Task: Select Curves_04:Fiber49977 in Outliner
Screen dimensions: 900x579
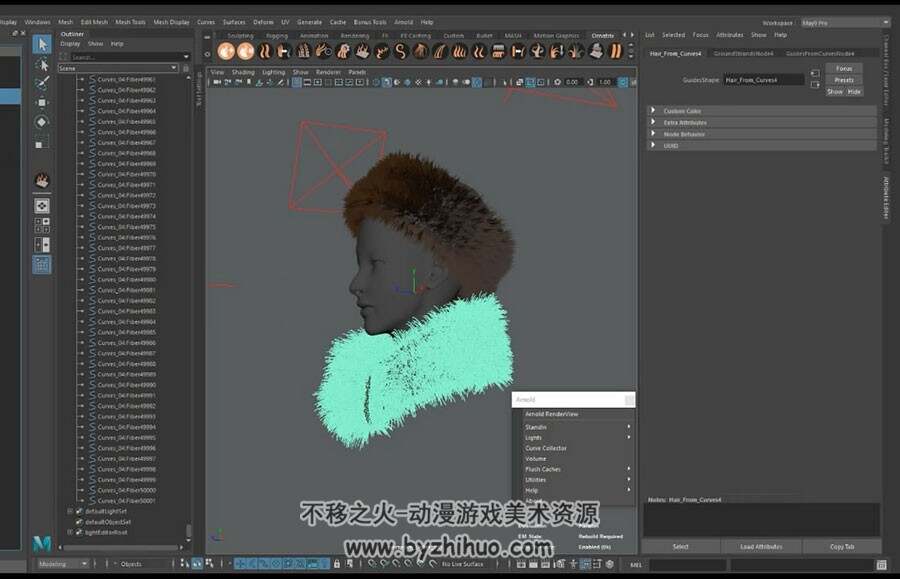Action: point(126,248)
